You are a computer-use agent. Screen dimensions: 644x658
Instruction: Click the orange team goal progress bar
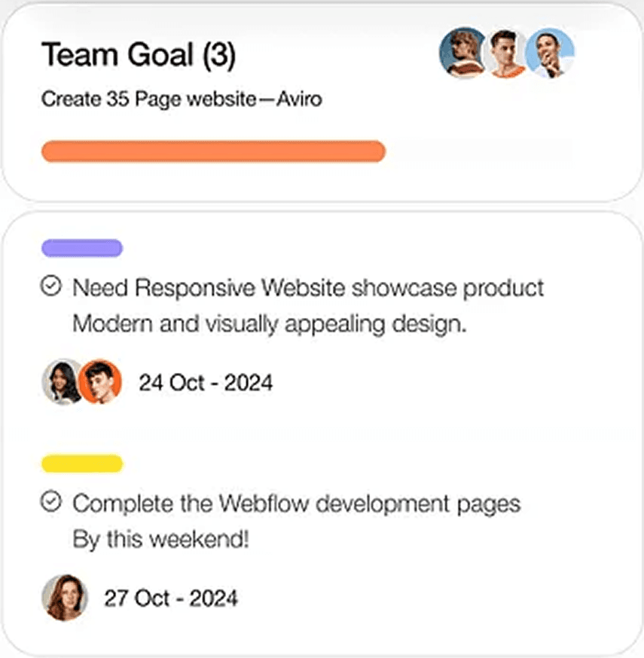(213, 151)
